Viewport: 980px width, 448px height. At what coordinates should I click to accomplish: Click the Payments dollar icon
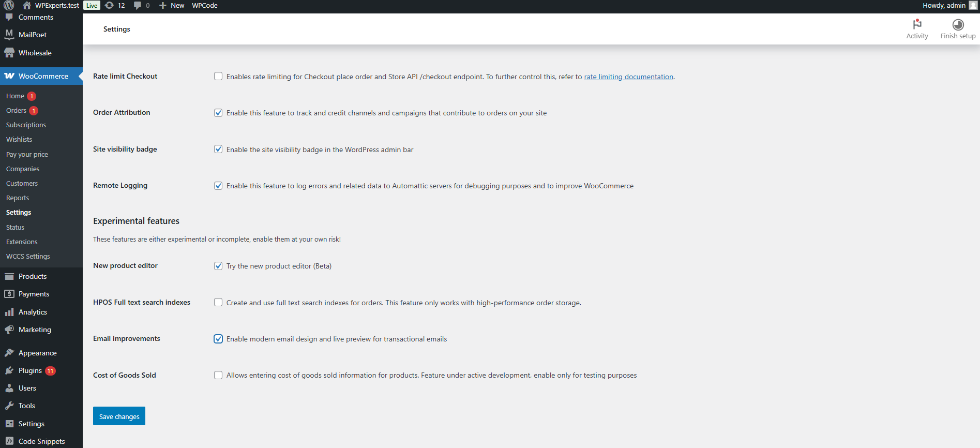point(9,294)
